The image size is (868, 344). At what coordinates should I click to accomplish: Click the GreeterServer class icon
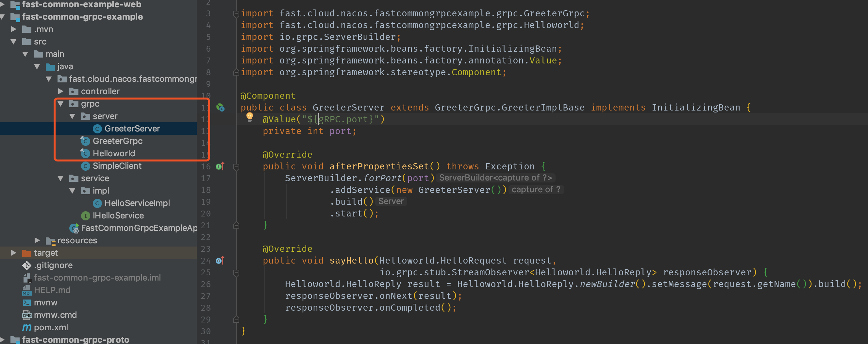coord(97,129)
